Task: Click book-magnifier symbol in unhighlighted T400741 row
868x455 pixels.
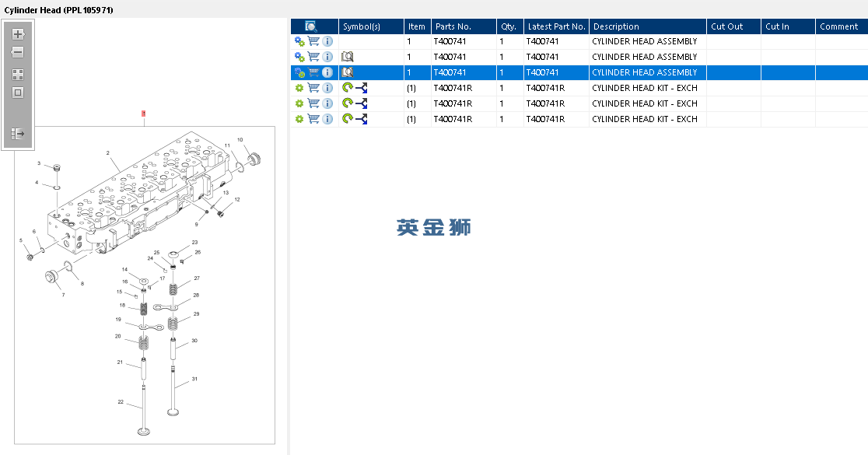Action: 348,57
